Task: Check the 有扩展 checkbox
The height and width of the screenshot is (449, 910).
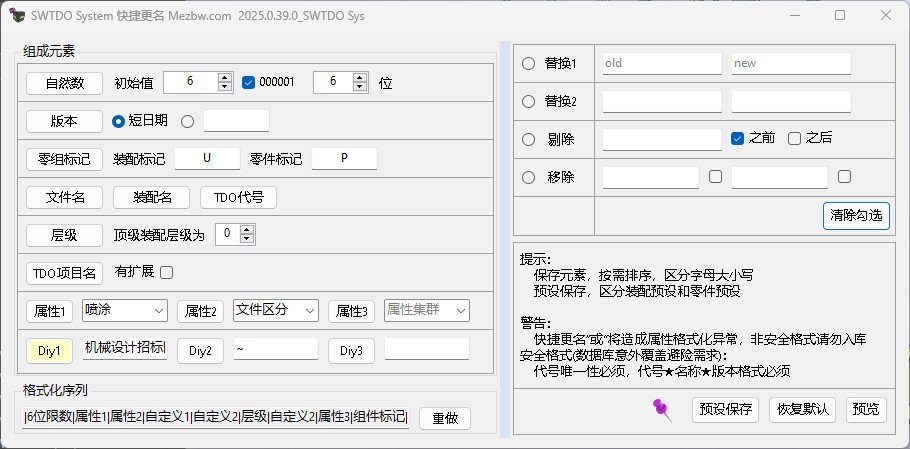Action: pos(167,272)
